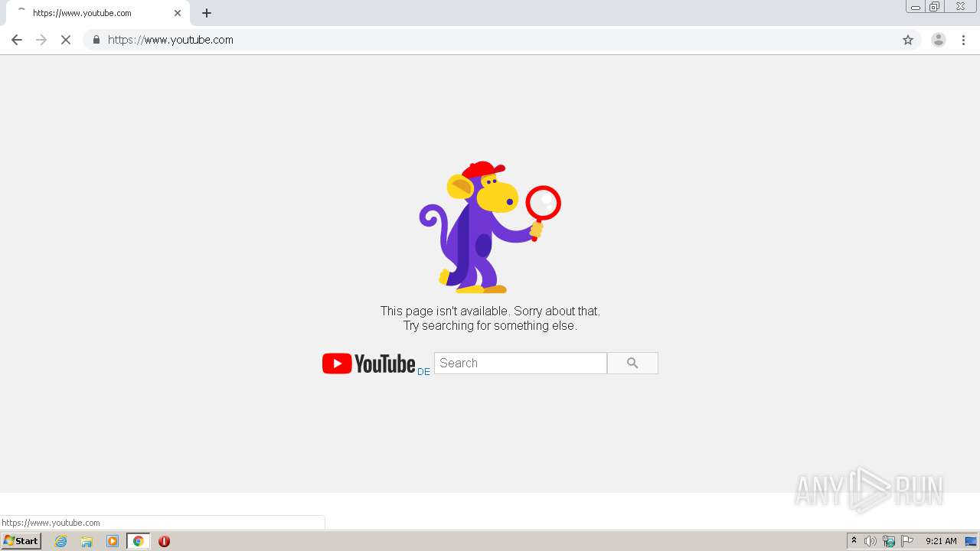Click the network tray icon
Screen dimensions: 980x551
point(889,541)
